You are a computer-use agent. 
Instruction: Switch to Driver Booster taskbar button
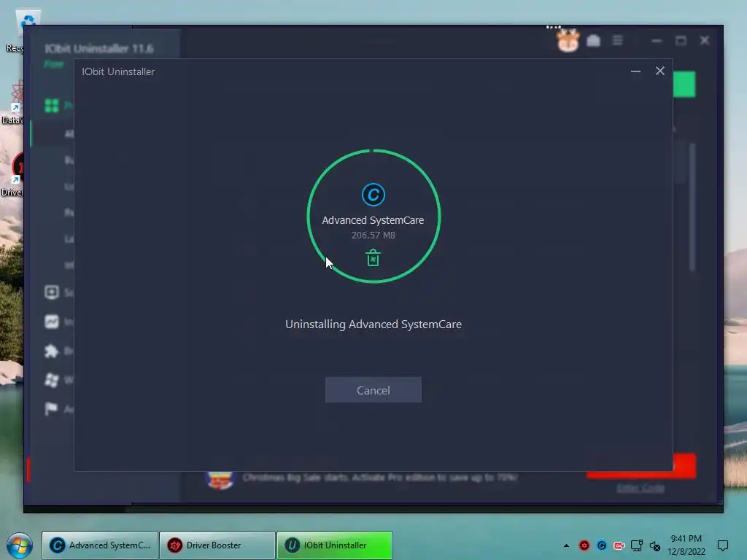click(x=217, y=545)
